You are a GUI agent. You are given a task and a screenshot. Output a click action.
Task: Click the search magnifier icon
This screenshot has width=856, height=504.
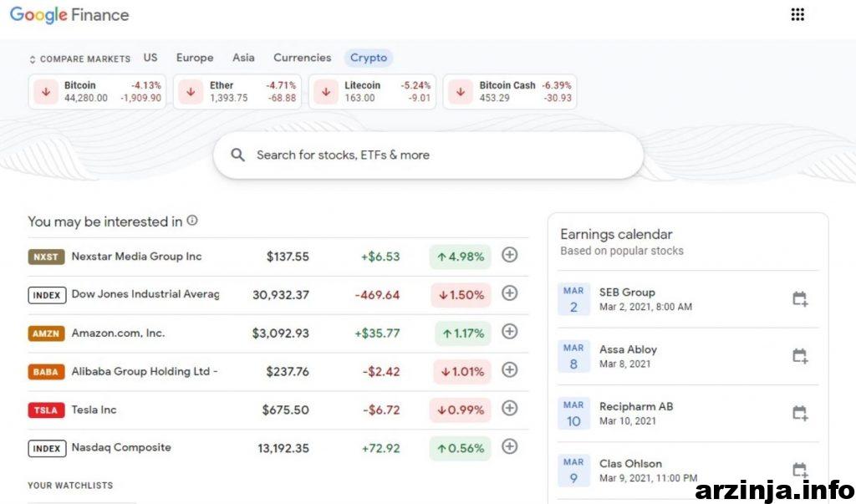[237, 155]
